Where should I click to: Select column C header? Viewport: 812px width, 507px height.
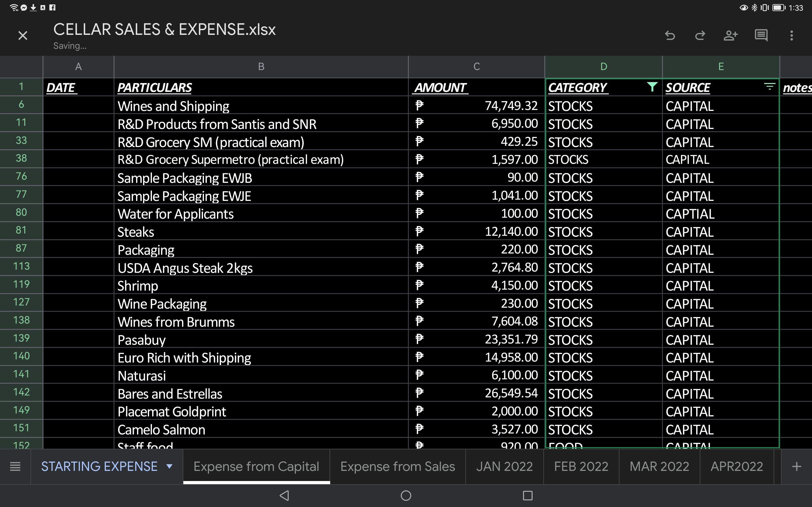[x=476, y=67]
